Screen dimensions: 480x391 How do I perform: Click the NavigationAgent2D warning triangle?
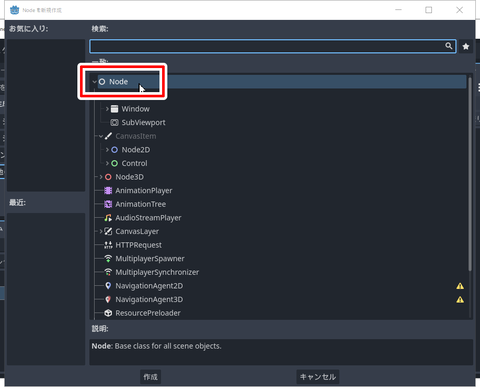460,286
